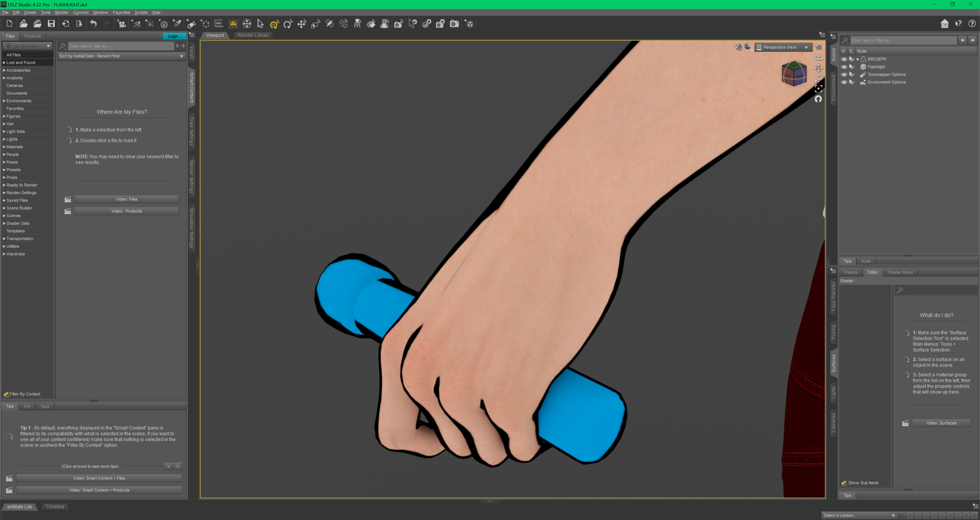Screen dimensions: 980x520
Task: Click the Undo arrow icon
Action: tap(93, 23)
